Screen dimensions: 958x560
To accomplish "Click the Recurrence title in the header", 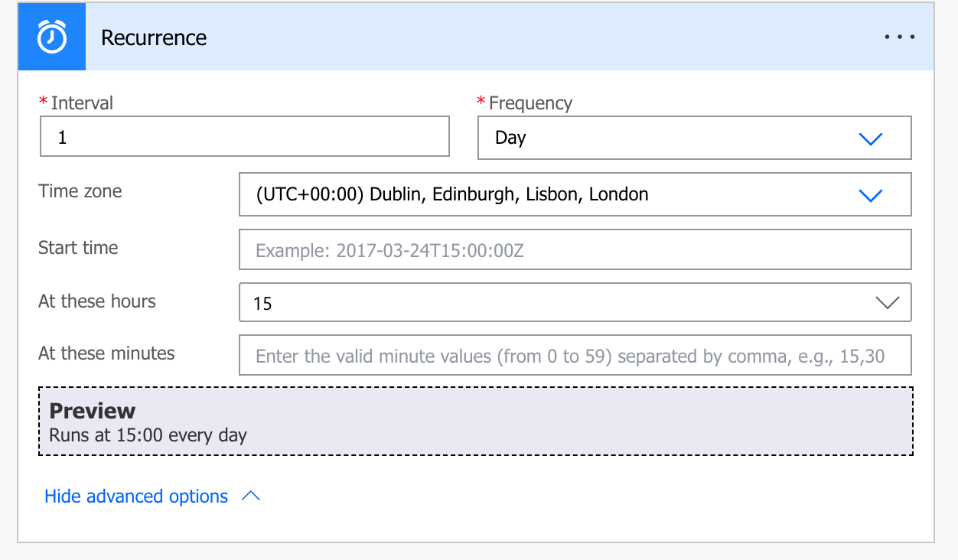I will (154, 38).
